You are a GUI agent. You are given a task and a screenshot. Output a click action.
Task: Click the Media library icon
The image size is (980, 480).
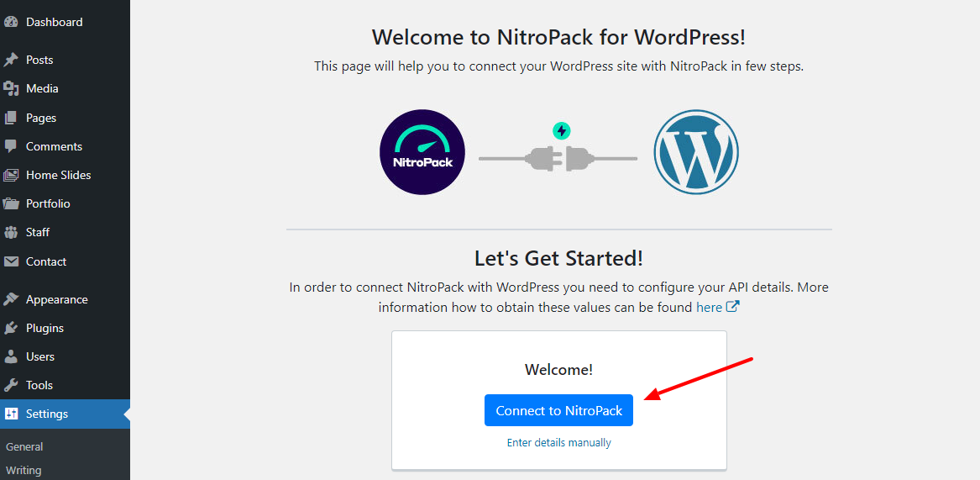(11, 89)
